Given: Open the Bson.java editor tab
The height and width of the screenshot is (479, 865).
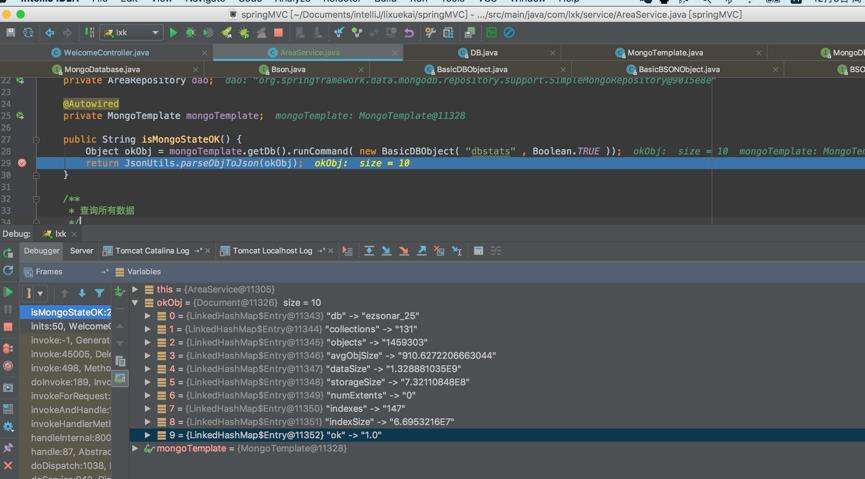Looking at the screenshot, I should [x=288, y=70].
